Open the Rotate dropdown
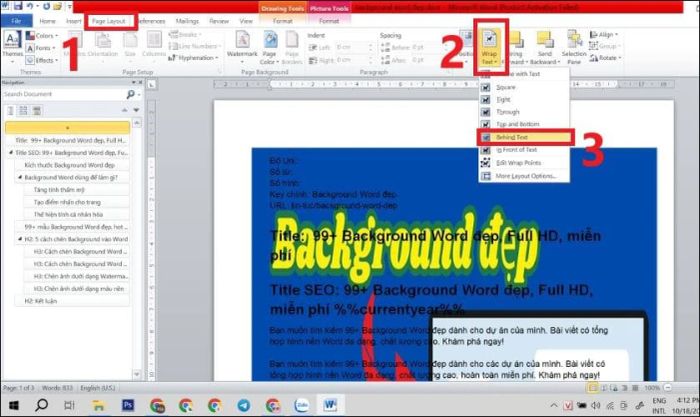This screenshot has width=700, height=417. pos(604,58)
